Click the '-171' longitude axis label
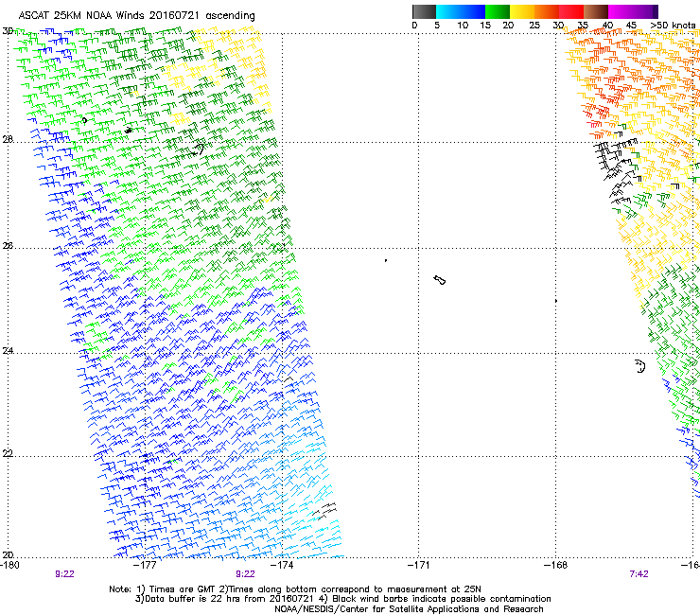The height and width of the screenshot is (615, 700). [419, 565]
